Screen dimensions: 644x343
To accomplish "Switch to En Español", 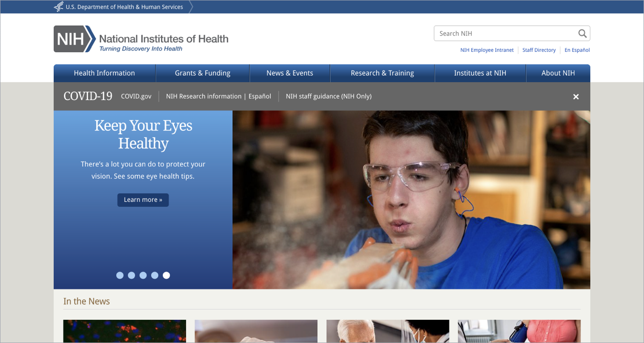I will tap(577, 50).
